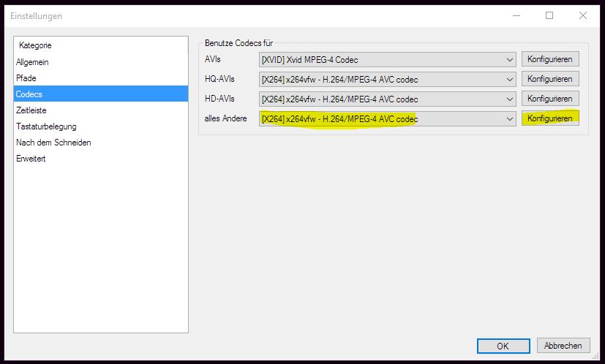Select the highlighted Codecs category
605x364 pixels.
tap(29, 94)
